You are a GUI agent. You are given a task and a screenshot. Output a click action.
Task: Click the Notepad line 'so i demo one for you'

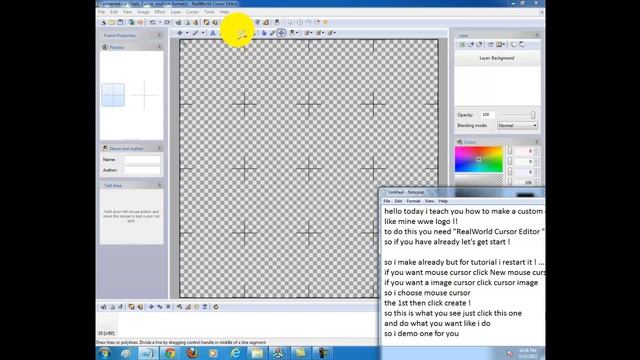click(x=421, y=333)
